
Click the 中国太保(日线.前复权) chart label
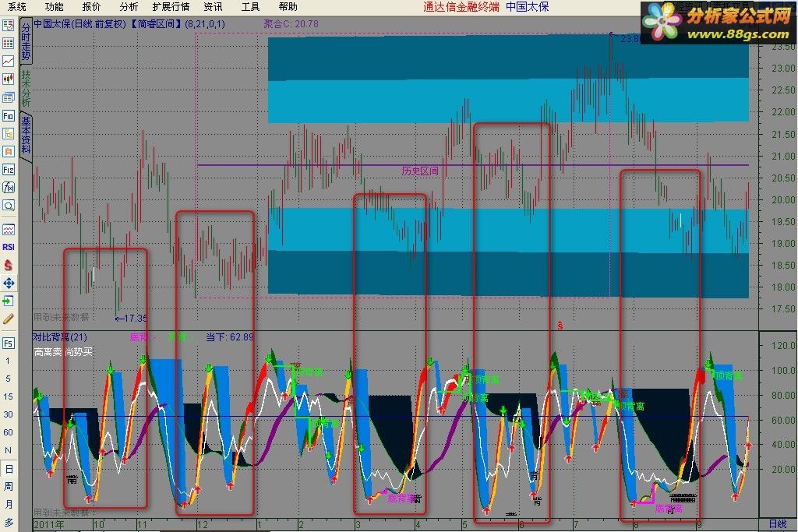click(x=80, y=24)
